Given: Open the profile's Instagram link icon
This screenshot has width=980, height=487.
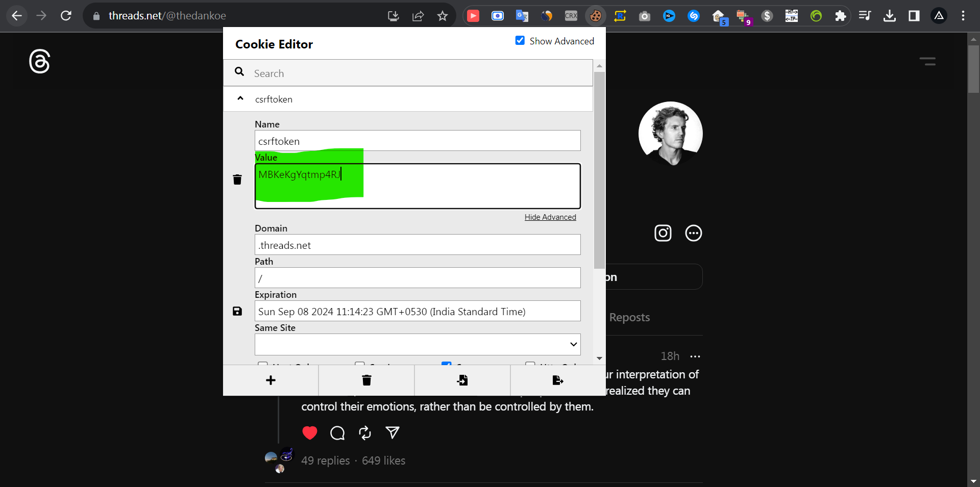Looking at the screenshot, I should [x=663, y=233].
